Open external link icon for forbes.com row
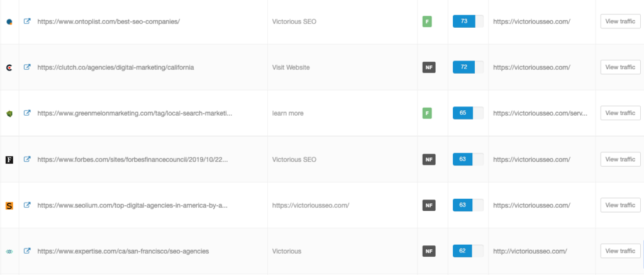Screen dimensions: 644x275 click(x=27, y=159)
